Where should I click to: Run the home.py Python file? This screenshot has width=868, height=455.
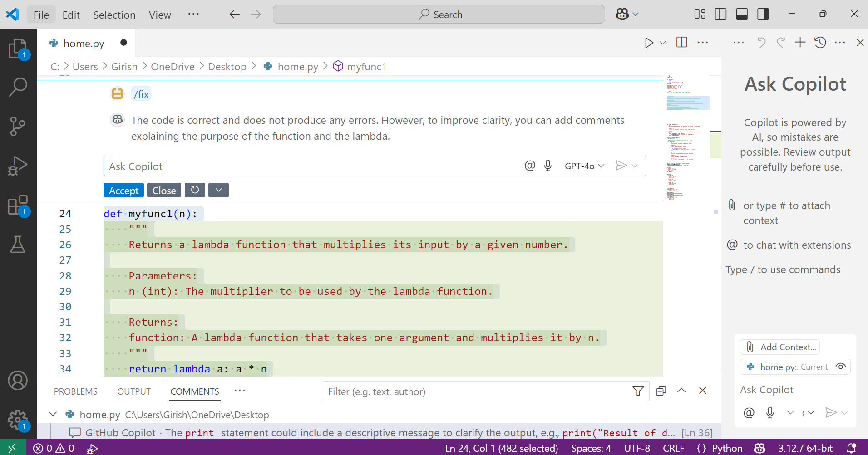point(648,42)
